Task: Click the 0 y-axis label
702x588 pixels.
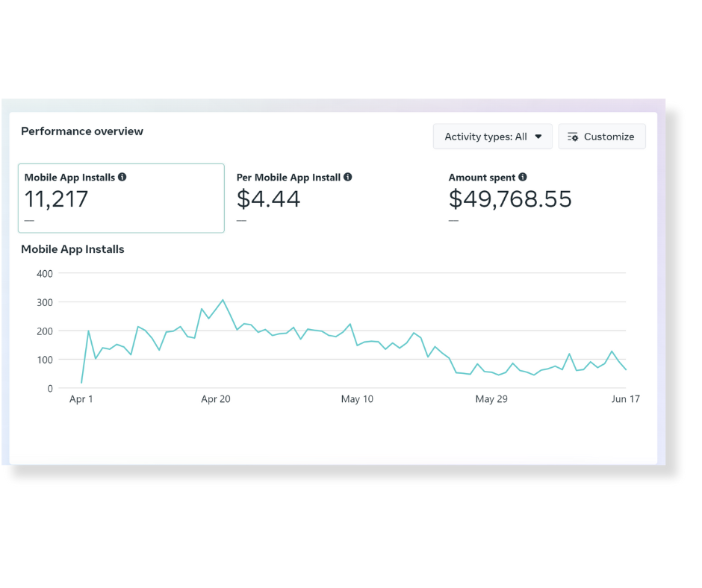Action: pos(50,389)
